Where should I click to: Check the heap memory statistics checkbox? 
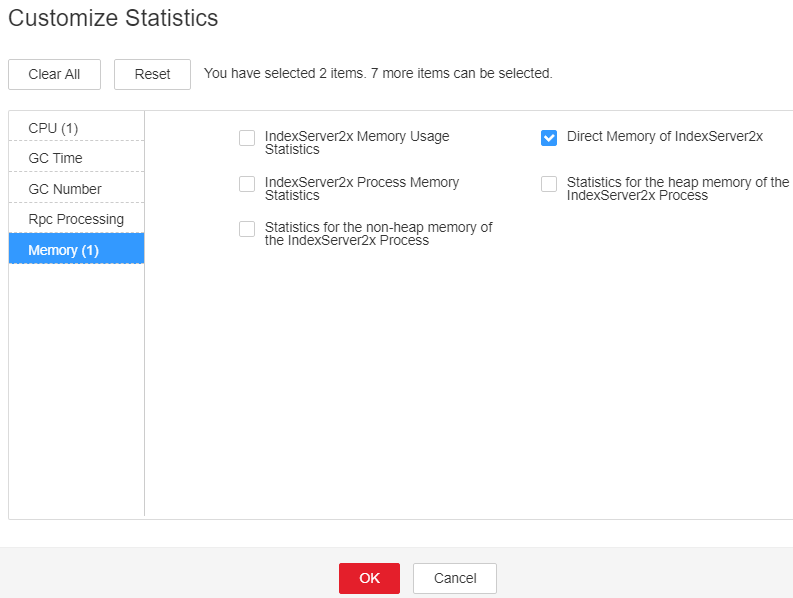click(x=549, y=184)
